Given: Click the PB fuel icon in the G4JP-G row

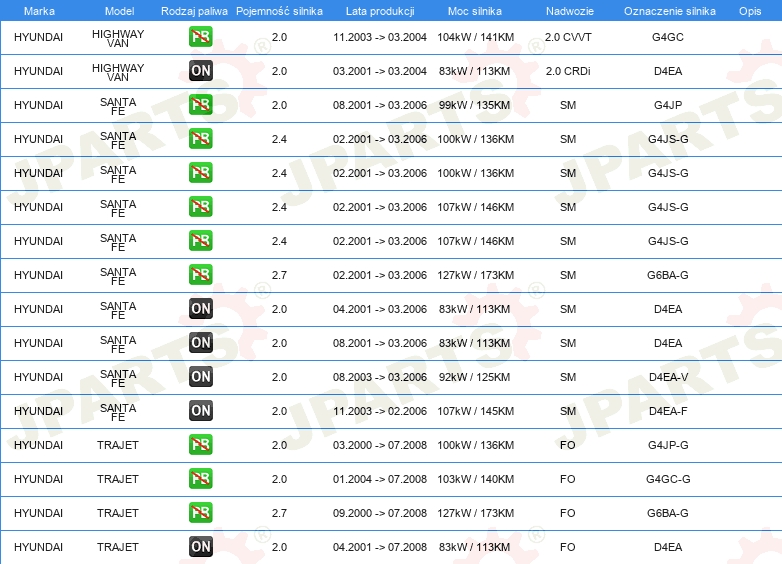Looking at the screenshot, I should tap(200, 445).
